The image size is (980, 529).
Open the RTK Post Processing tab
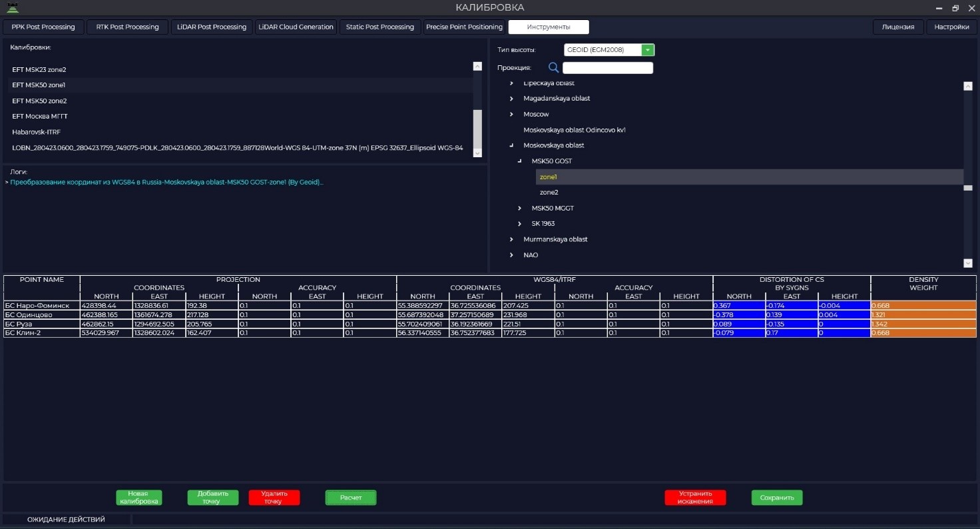[x=128, y=27]
